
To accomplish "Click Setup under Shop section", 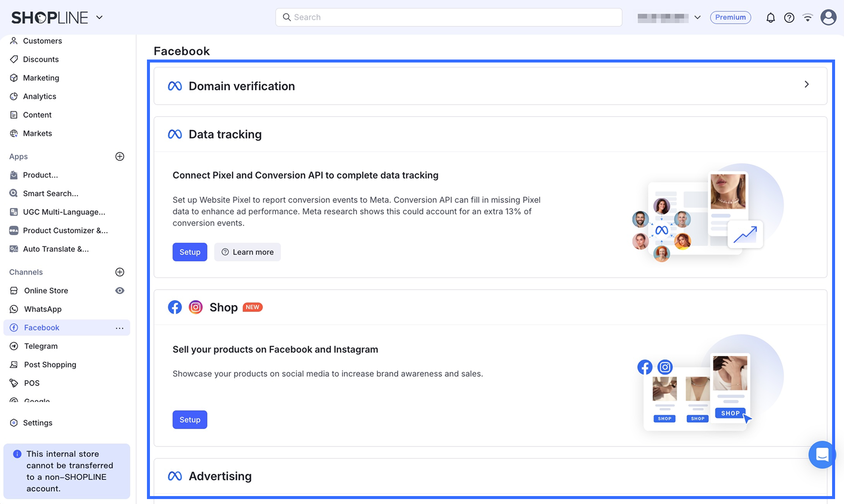I will (x=190, y=420).
